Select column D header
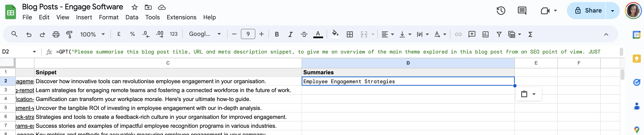This screenshot has width=644, height=135. click(x=408, y=63)
